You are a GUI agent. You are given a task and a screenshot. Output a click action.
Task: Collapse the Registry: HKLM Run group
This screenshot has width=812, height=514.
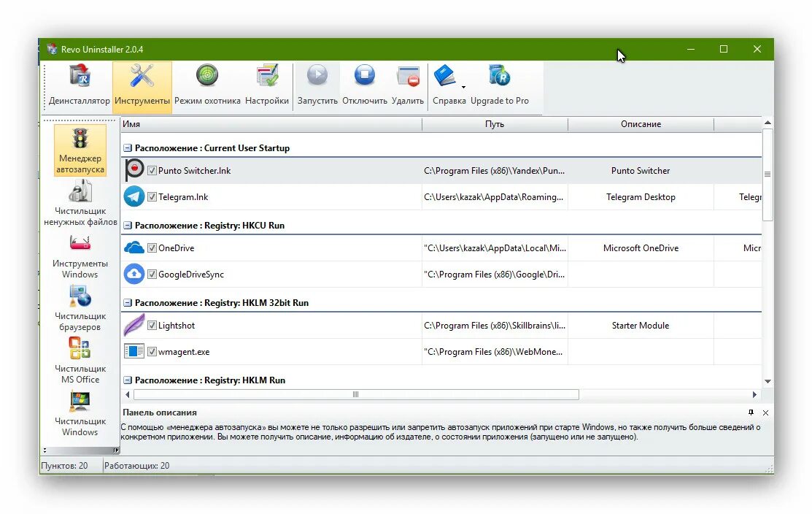click(128, 380)
